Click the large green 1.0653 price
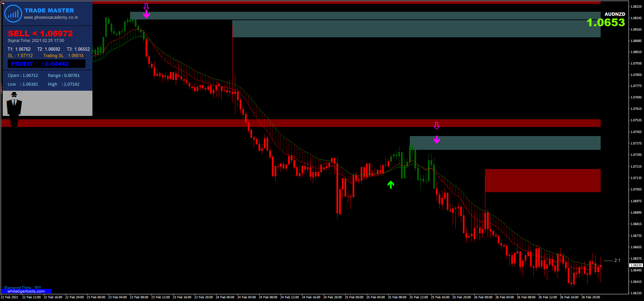This screenshot has width=644, height=301. coord(606,23)
